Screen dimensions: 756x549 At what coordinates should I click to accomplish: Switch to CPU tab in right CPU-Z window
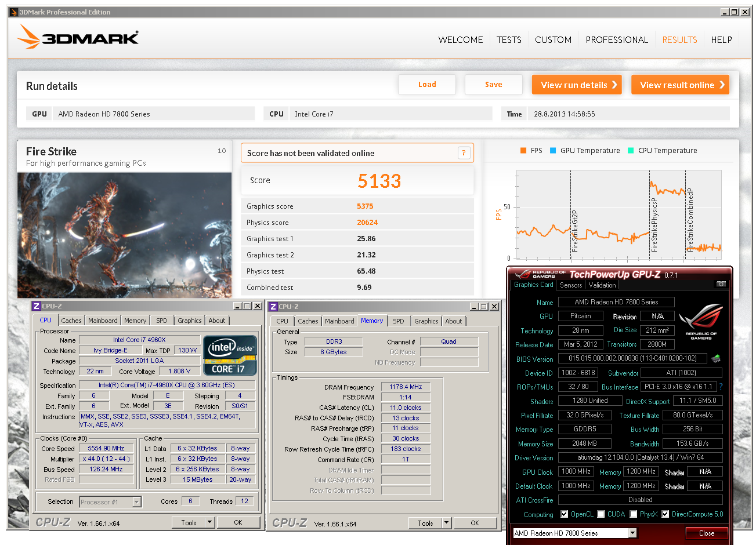283,321
